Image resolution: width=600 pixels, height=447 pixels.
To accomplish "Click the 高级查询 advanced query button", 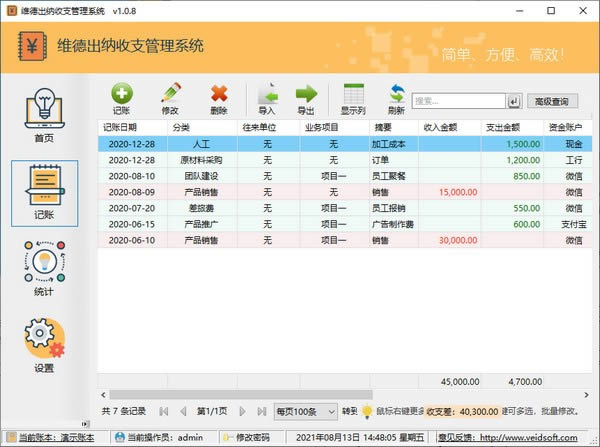I will coord(552,101).
